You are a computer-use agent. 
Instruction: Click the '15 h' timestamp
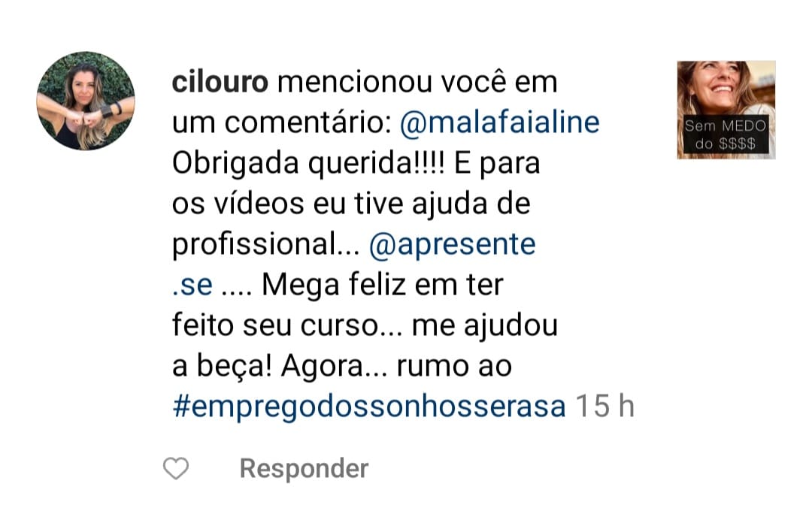click(x=604, y=406)
